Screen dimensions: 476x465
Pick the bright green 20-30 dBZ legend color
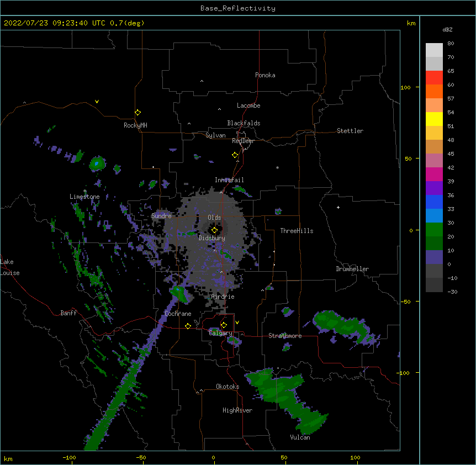434,230
